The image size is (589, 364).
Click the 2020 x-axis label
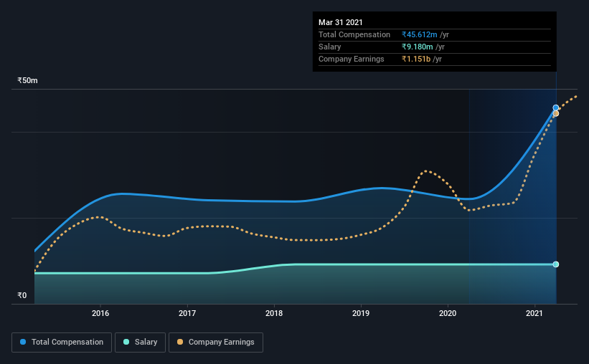pyautogui.click(x=448, y=313)
